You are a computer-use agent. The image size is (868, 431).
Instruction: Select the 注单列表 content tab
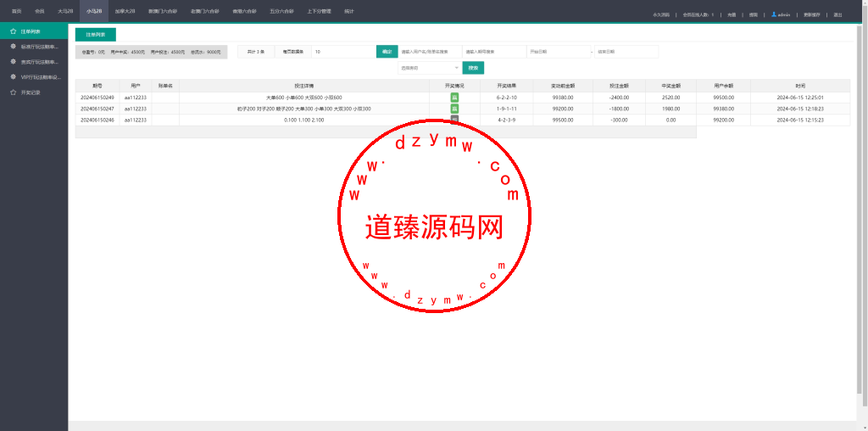pyautogui.click(x=96, y=34)
